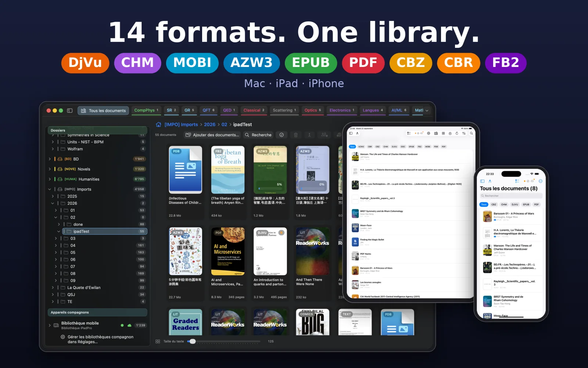Open settings gear on the iPad

tap(429, 133)
